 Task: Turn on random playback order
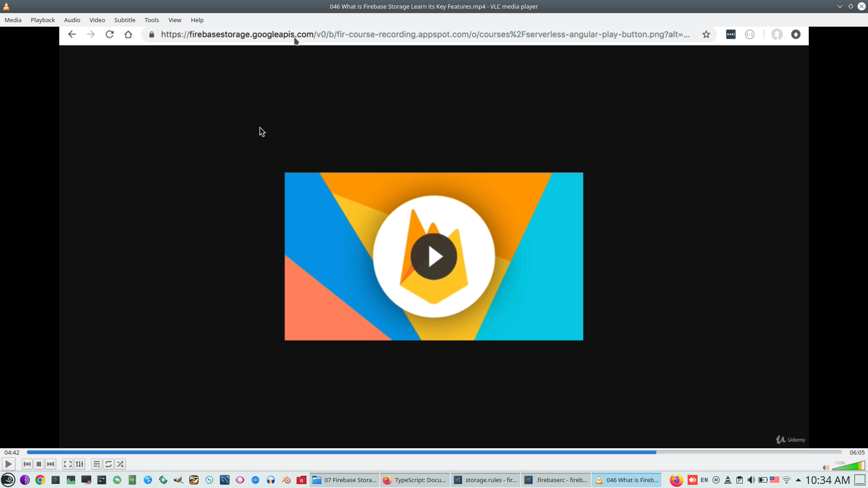pos(120,464)
